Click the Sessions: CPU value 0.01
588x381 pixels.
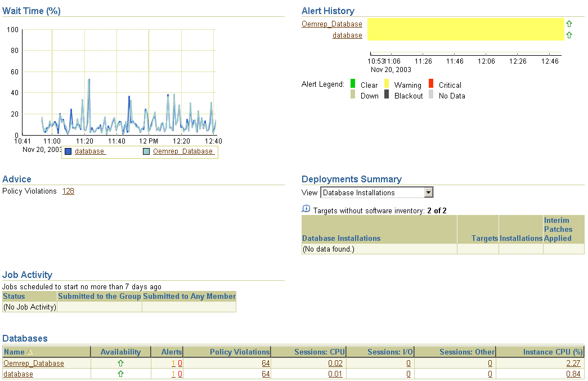point(335,374)
